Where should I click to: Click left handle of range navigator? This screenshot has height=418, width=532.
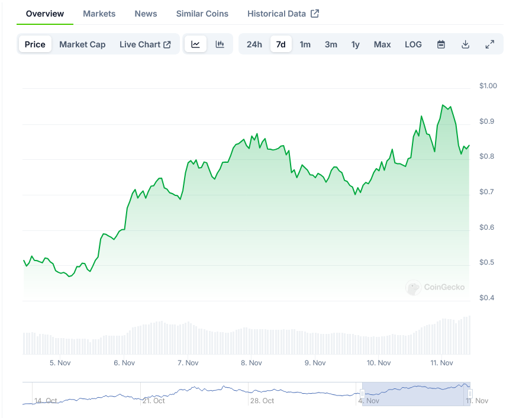pyautogui.click(x=362, y=394)
